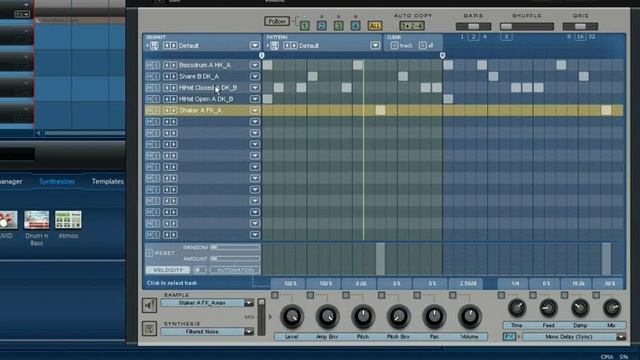Open Bassdrum A HK_A track dropdown
This screenshot has width=640, height=360.
pos(255,65)
